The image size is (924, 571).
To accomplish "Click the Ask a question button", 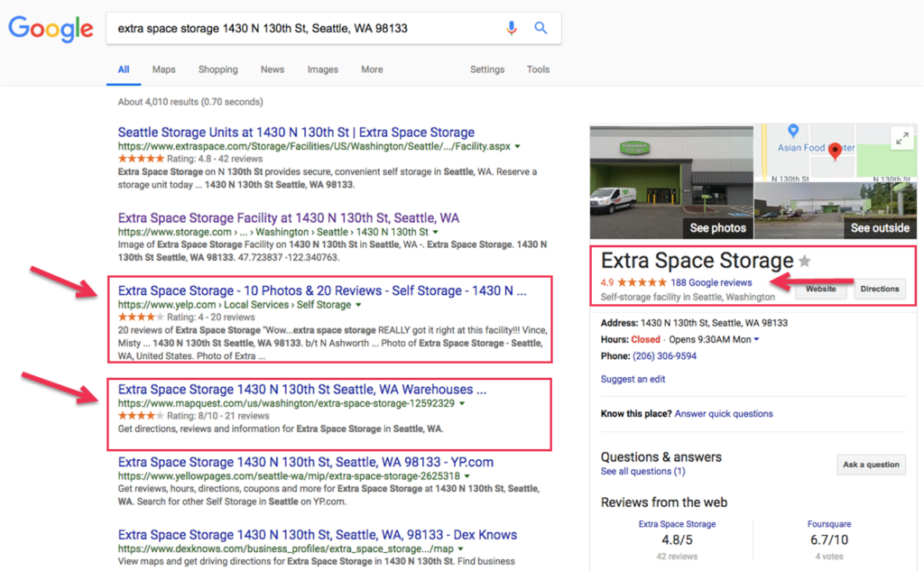I will click(871, 465).
